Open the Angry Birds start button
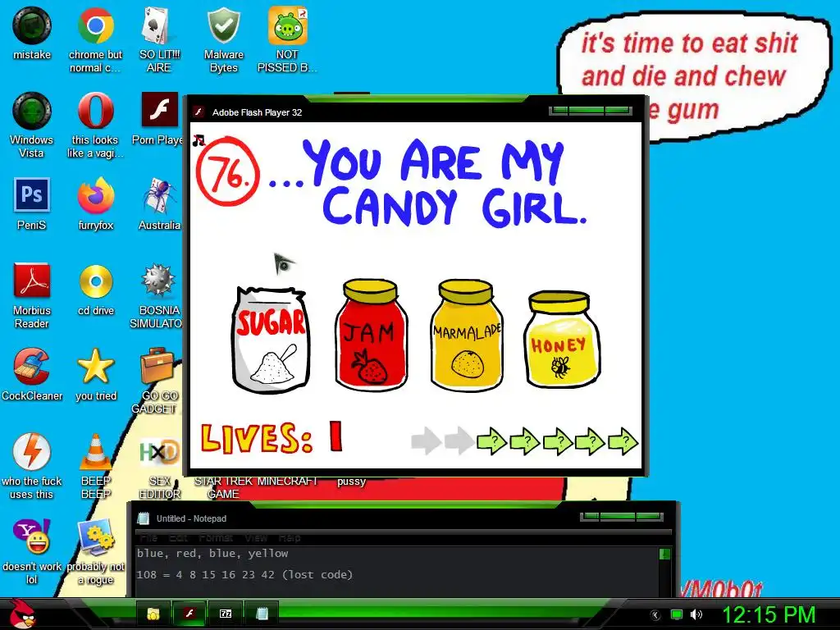840x630 pixels. pyautogui.click(x=23, y=614)
